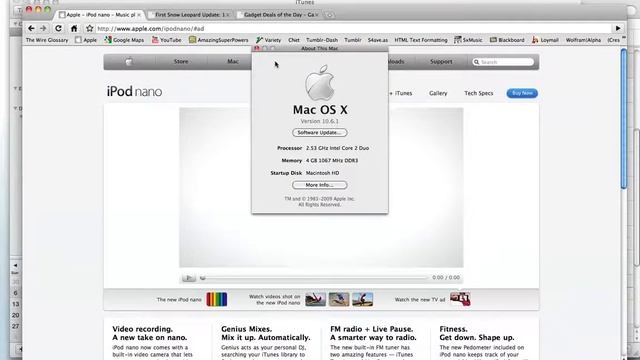Open the Tech Specs link
Viewport: 640px width, 360px height.
point(478,93)
